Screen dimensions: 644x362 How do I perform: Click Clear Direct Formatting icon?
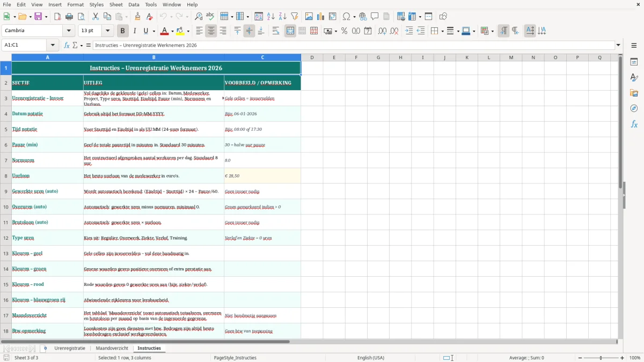(150, 17)
